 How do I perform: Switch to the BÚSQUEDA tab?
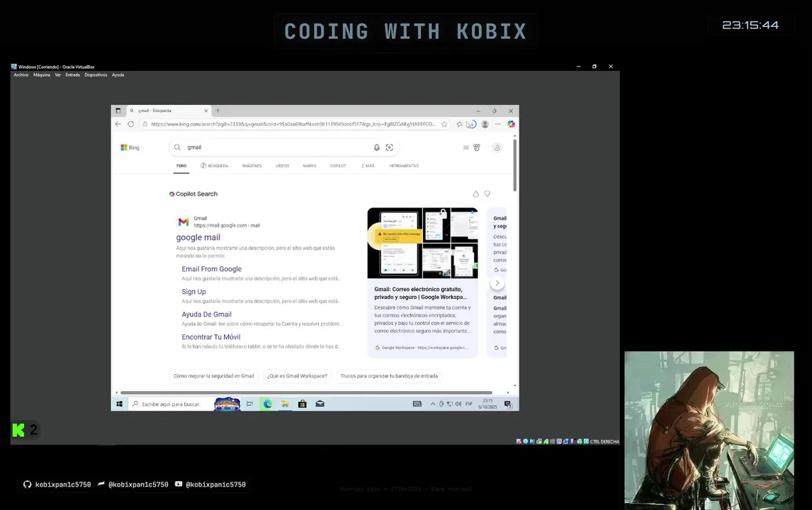(215, 166)
